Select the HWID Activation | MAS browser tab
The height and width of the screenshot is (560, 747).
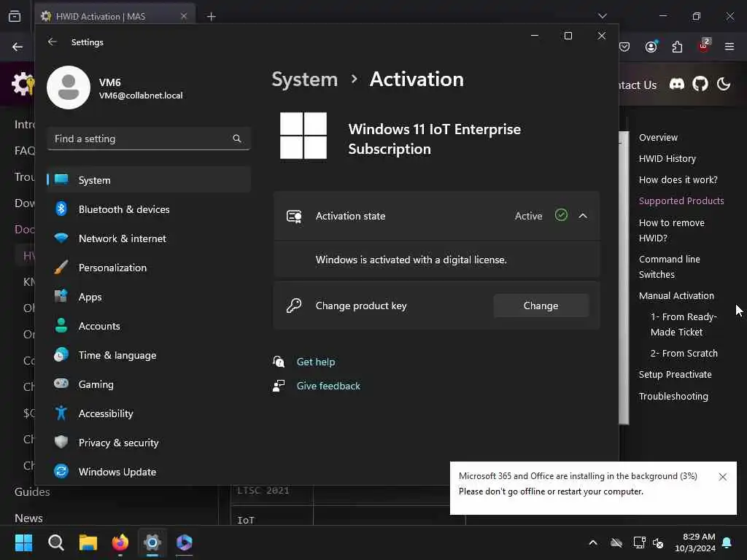[x=115, y=16]
